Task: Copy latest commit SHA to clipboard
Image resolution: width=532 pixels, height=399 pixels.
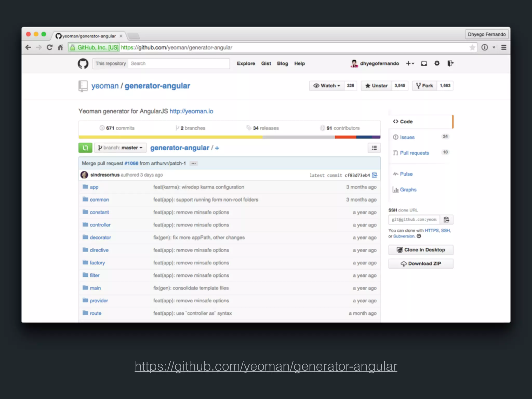Action: pyautogui.click(x=374, y=175)
